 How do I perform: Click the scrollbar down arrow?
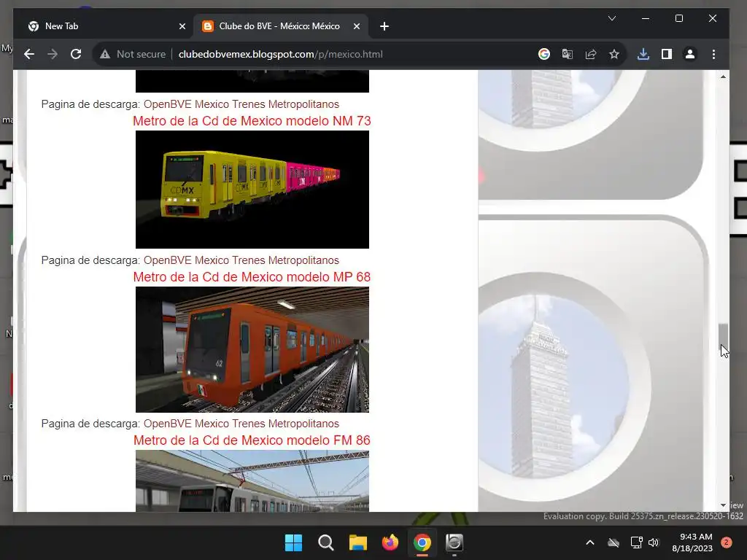pos(723,505)
